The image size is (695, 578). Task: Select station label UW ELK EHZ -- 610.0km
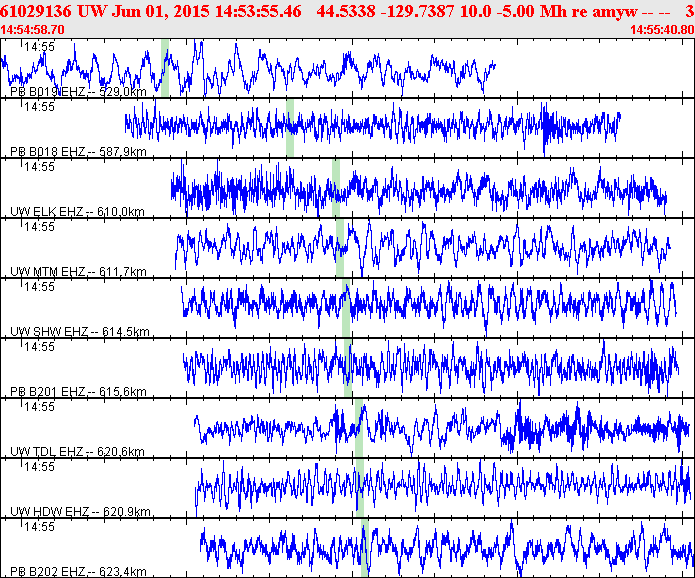pos(77,212)
